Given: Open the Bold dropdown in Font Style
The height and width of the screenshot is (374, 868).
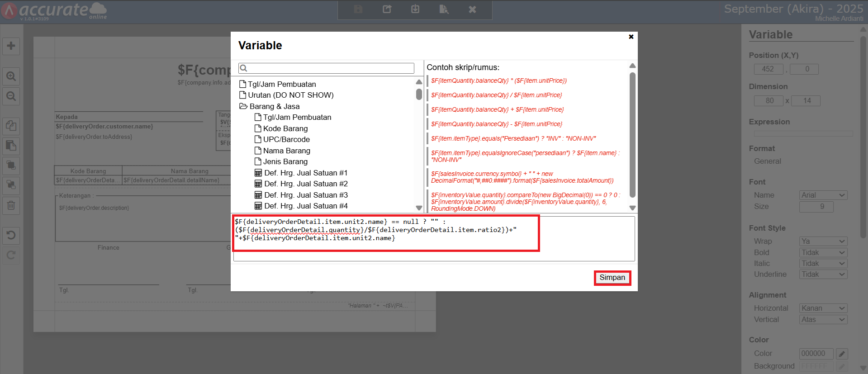Looking at the screenshot, I should point(823,253).
